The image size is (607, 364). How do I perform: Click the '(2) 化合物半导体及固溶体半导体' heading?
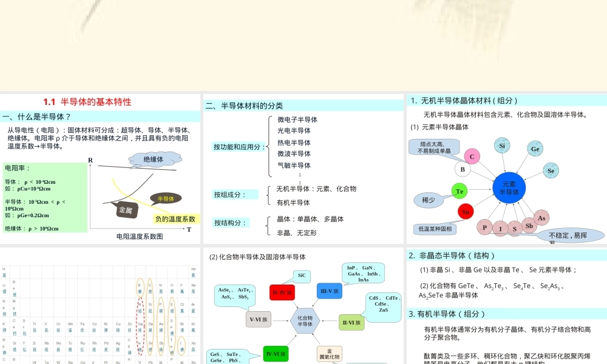point(257,257)
